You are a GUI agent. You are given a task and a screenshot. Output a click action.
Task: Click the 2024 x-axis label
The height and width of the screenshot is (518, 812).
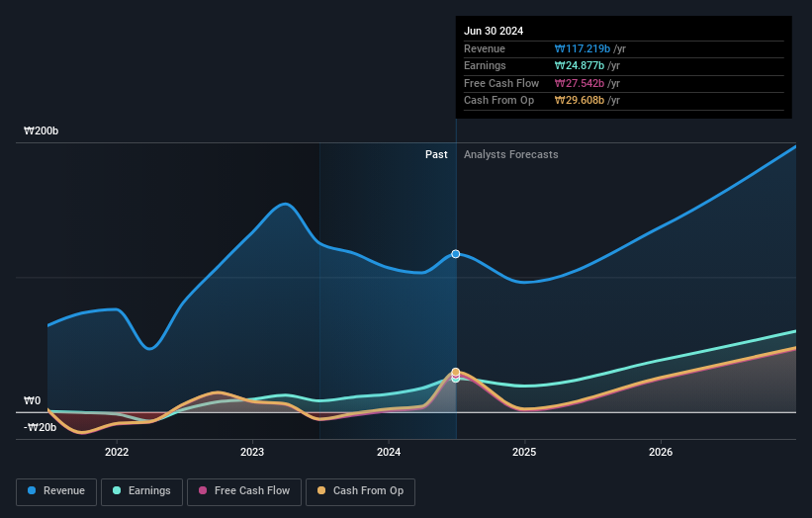pyautogui.click(x=389, y=453)
